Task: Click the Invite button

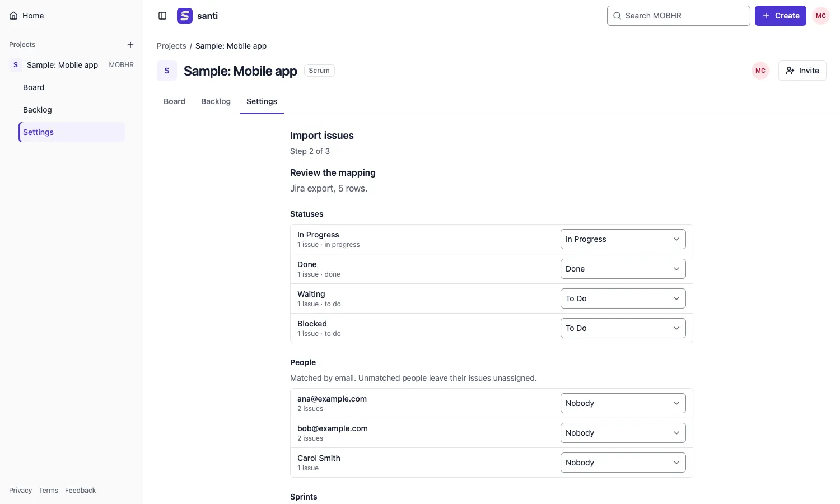Action: (802, 71)
